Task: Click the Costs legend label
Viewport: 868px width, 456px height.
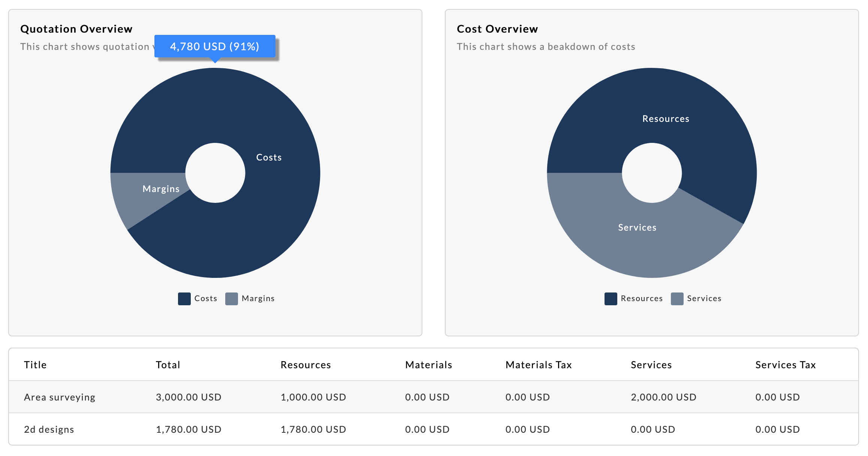Action: [205, 298]
